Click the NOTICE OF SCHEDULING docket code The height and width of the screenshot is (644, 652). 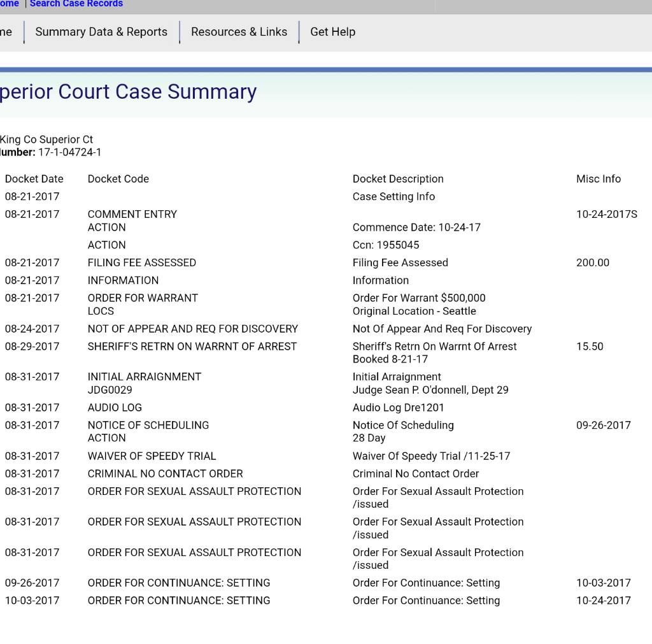tap(148, 426)
